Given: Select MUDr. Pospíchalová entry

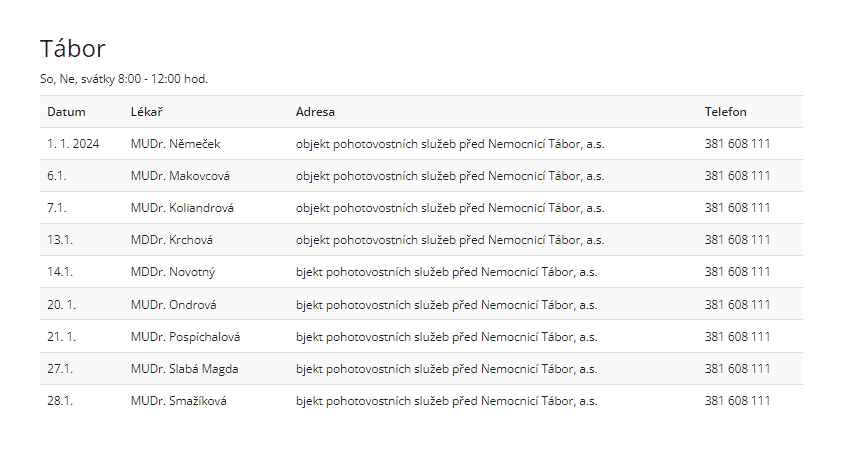Looking at the screenshot, I should 185,337.
